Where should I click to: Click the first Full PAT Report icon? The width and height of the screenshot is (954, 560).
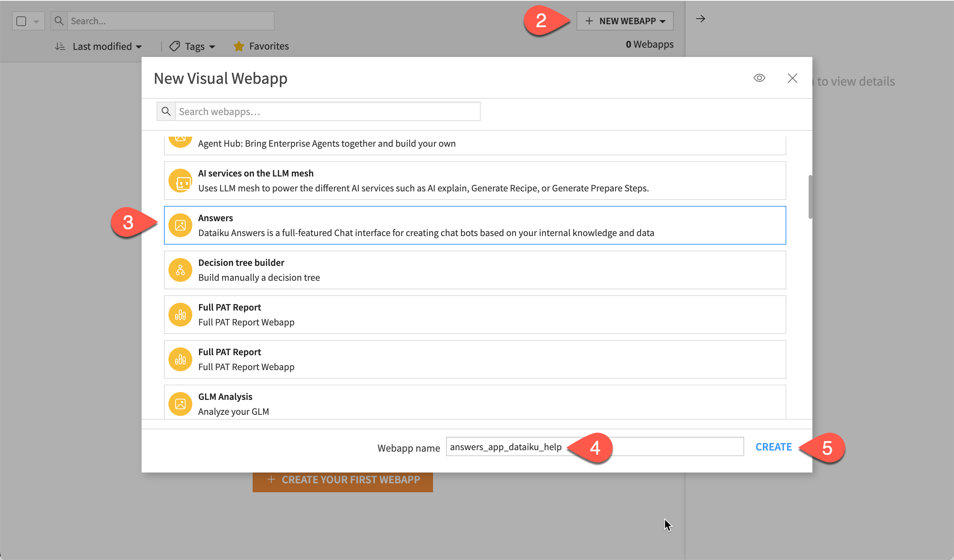tap(181, 314)
